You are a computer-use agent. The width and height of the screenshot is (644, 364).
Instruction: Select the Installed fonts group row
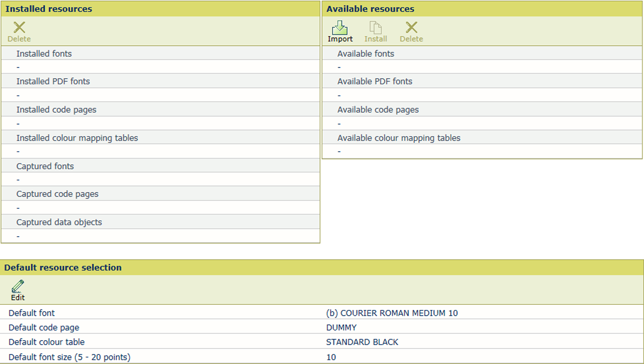[44, 53]
